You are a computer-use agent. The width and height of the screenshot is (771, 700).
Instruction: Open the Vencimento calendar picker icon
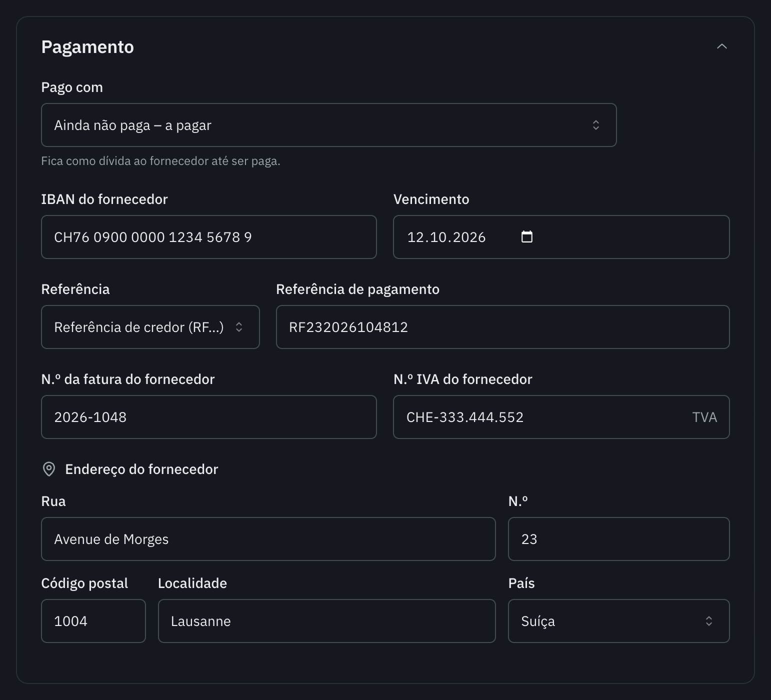click(x=527, y=236)
